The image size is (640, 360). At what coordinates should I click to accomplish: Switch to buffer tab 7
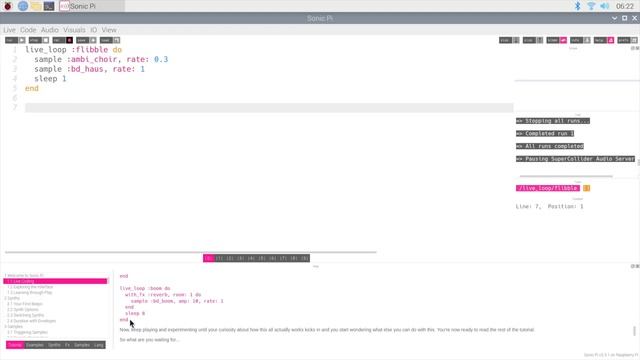click(283, 258)
